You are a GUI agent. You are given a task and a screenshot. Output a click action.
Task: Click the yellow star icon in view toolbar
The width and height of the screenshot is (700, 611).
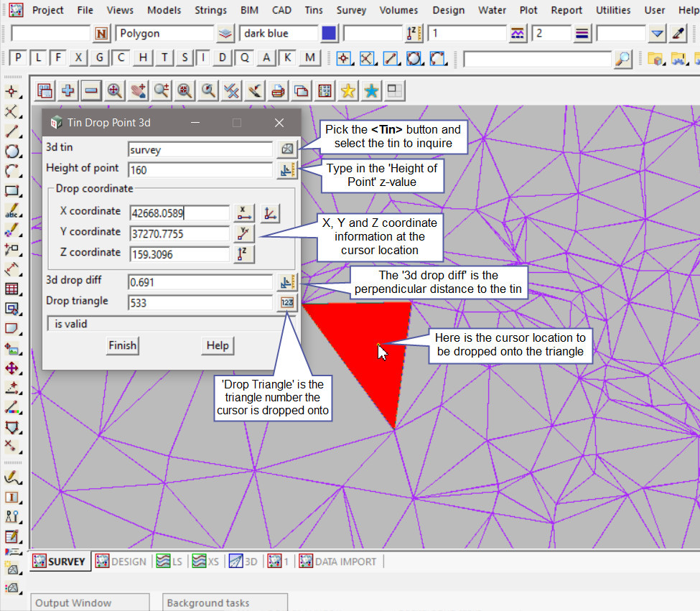coord(348,90)
